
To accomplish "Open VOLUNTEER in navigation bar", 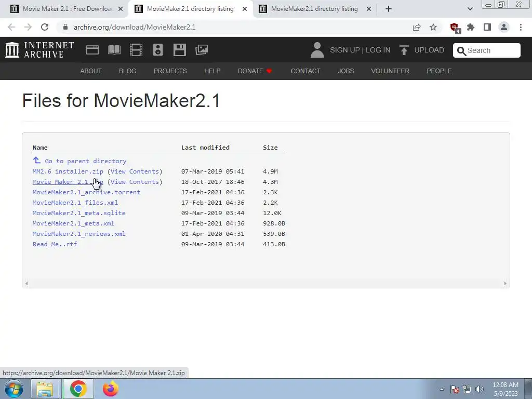I will 390,71.
